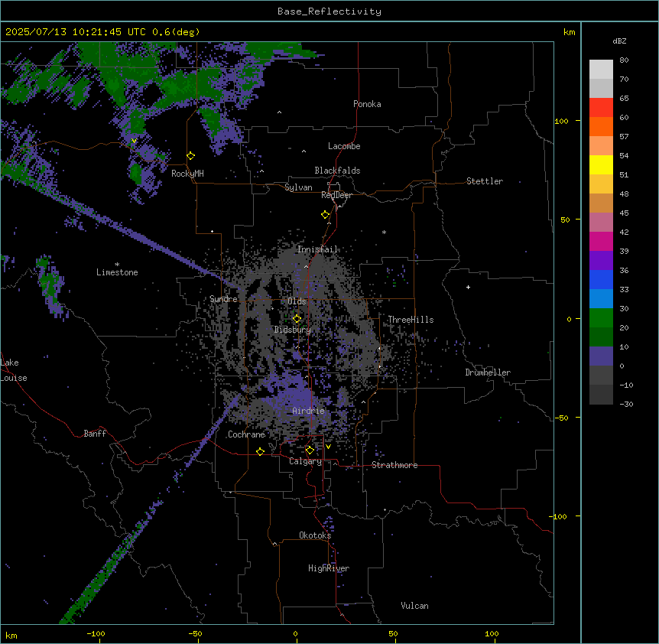Viewport: 659px width, 644px height.
Task: Click the Drumheller label
Action: tap(488, 372)
